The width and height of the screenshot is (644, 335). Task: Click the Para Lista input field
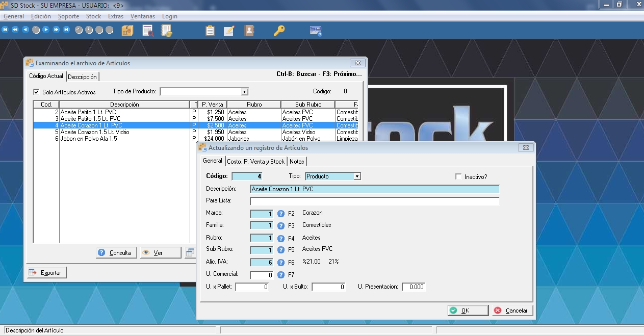coord(374,201)
